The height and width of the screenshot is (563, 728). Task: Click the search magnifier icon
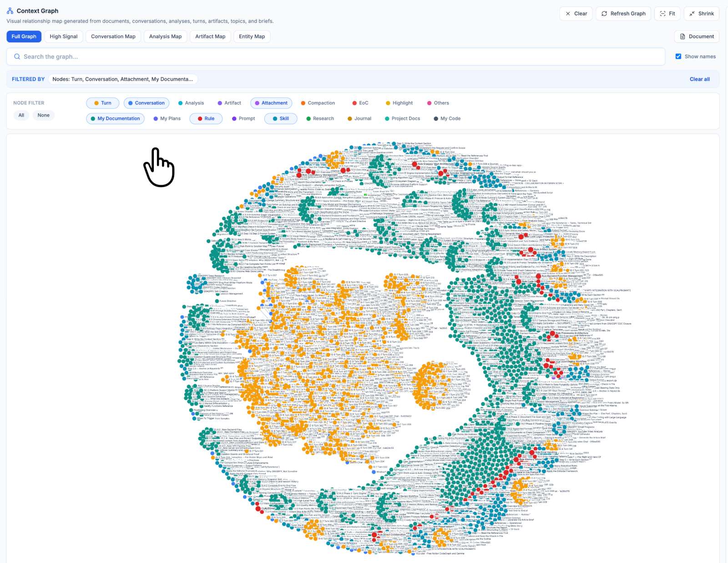click(17, 56)
